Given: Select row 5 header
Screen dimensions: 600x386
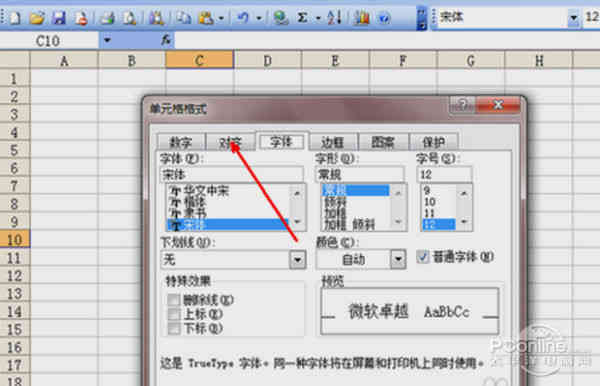Looking at the screenshot, I should coord(15,150).
